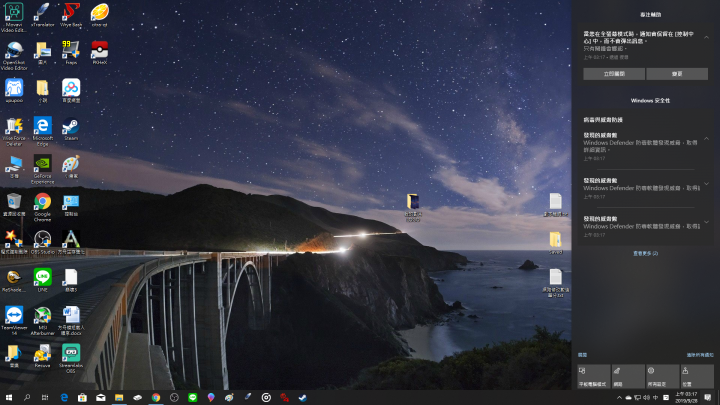Open the Recuva desktop shortcut
The image size is (720, 405).
click(x=42, y=356)
